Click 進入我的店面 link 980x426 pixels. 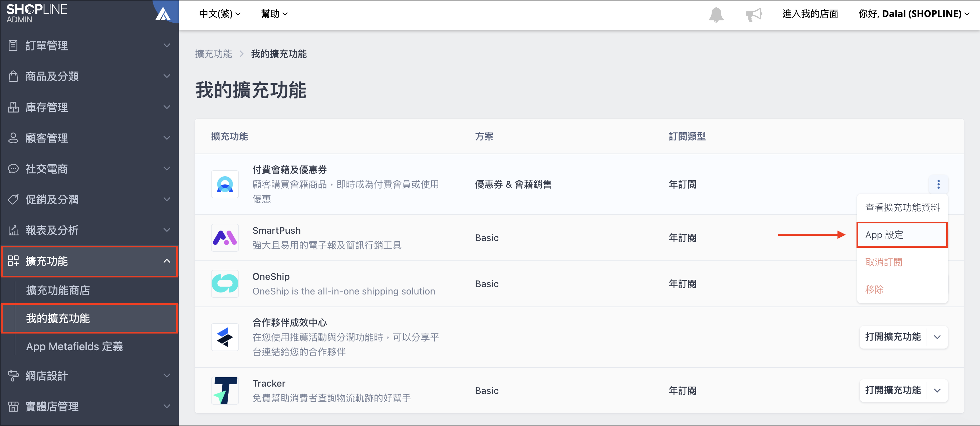coord(810,14)
